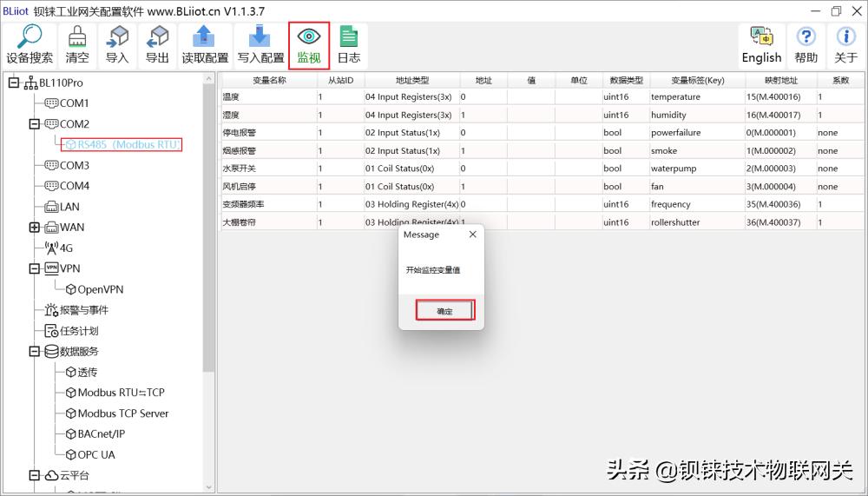Export the configuration using 导出
The width and height of the screenshot is (868, 496).
[x=157, y=45]
